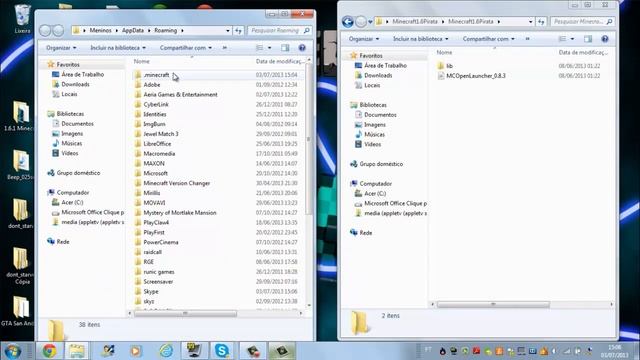Toggle preview pane in Minecraft1.6Pirata window
The width and height of the screenshot is (640, 360).
[x=588, y=39]
